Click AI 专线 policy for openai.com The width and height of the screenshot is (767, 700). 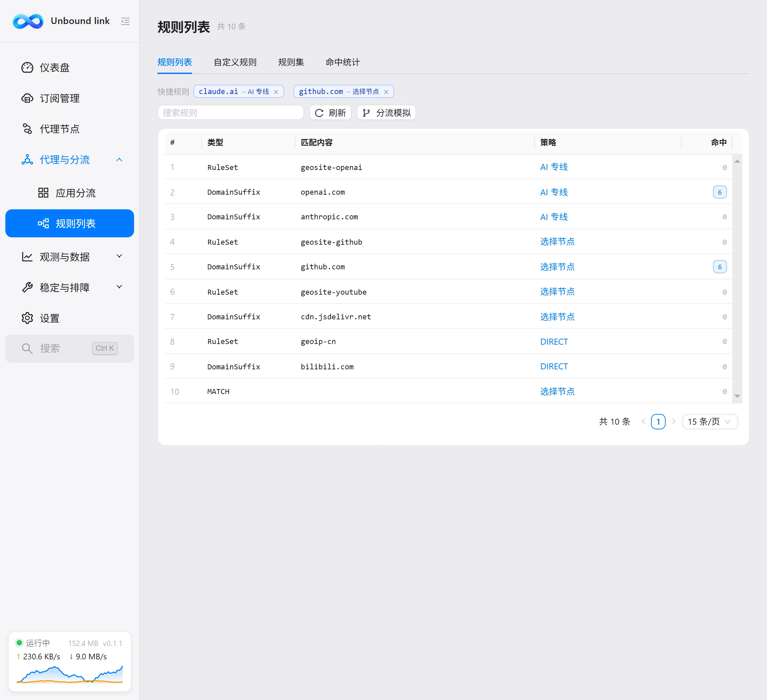pos(554,192)
